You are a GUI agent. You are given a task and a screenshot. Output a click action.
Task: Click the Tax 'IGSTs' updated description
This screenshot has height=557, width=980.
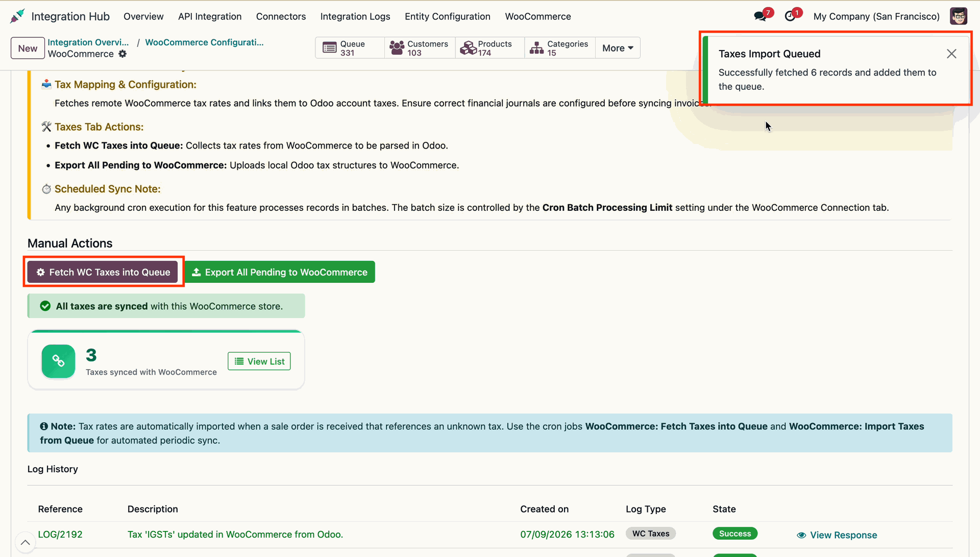tap(235, 535)
